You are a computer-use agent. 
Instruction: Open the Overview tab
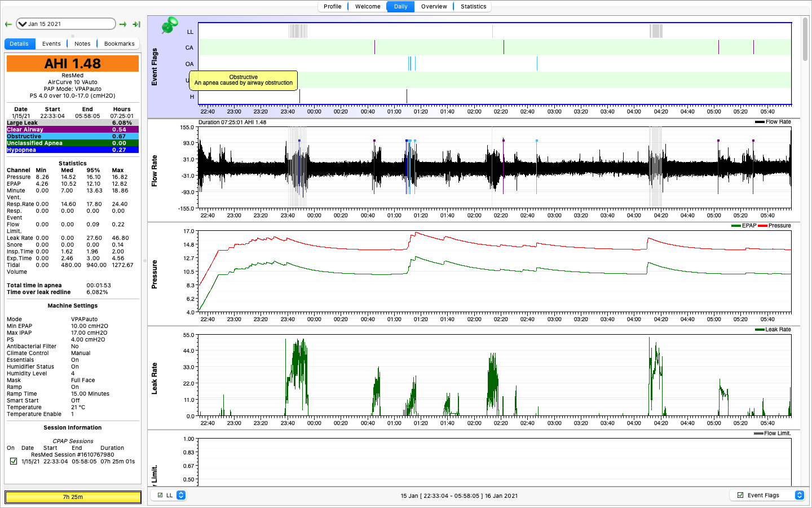tap(434, 6)
